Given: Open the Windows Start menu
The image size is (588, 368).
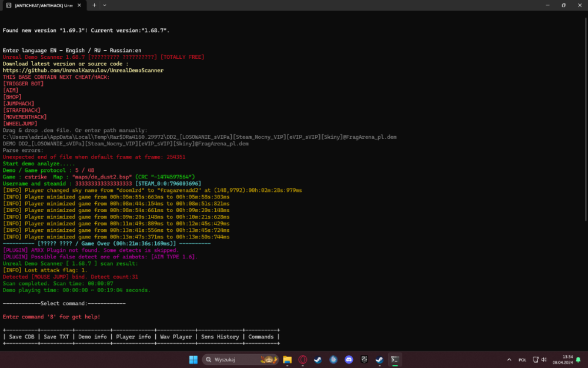Looking at the screenshot, I should (x=192, y=360).
